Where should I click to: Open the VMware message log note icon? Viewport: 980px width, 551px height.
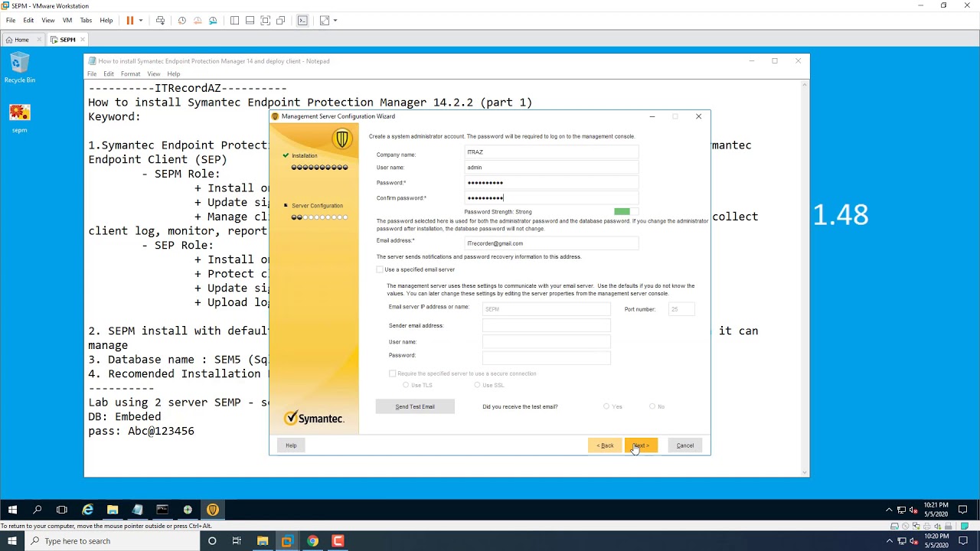964,526
